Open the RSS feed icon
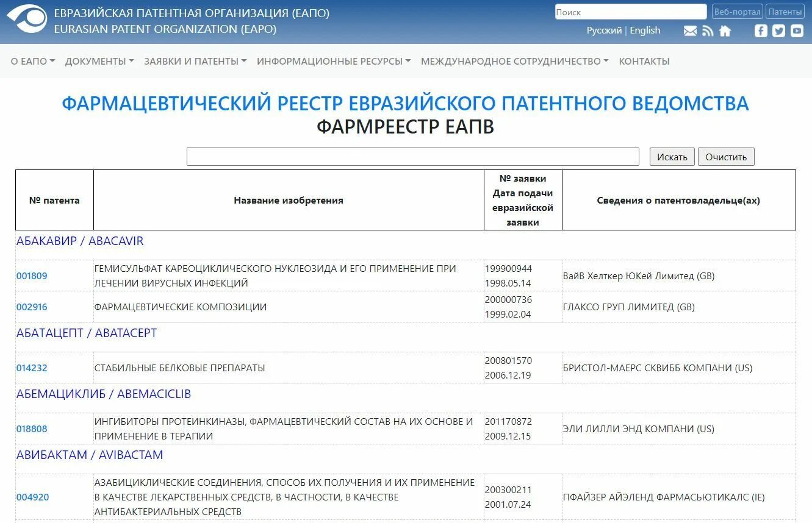The width and height of the screenshot is (812, 523). pyautogui.click(x=708, y=31)
